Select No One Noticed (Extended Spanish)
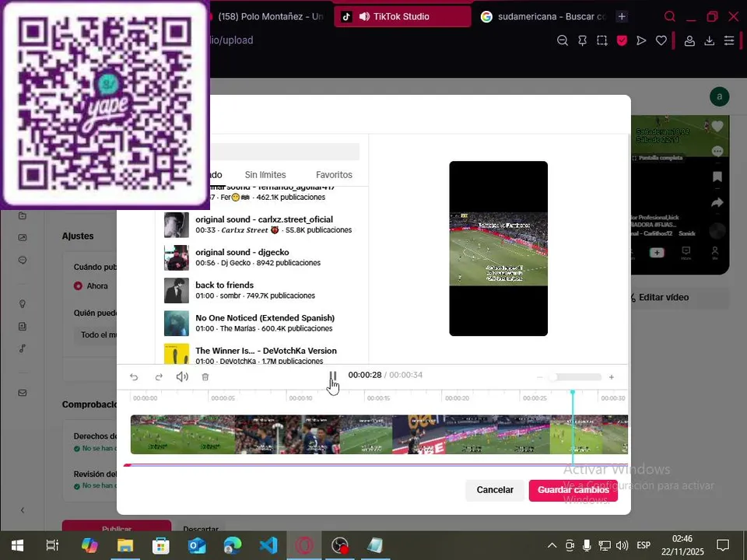Screen dimensions: 747x560 [x=261, y=324]
